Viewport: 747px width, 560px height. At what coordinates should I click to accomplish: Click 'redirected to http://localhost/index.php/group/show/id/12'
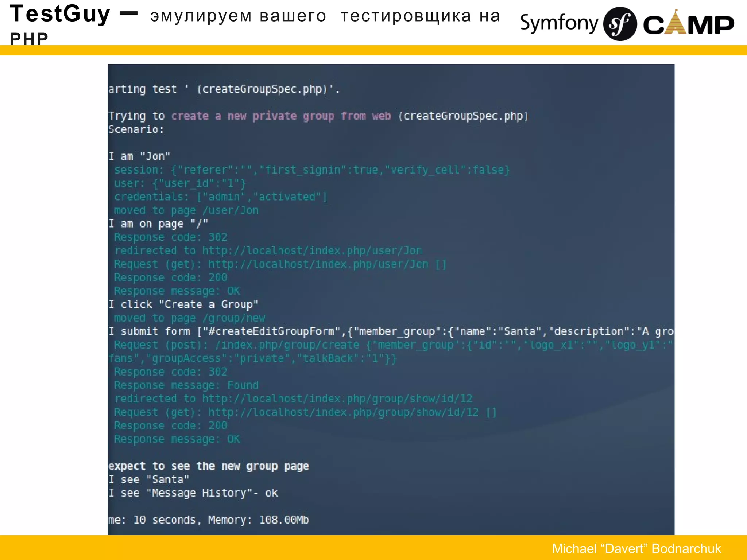click(293, 399)
